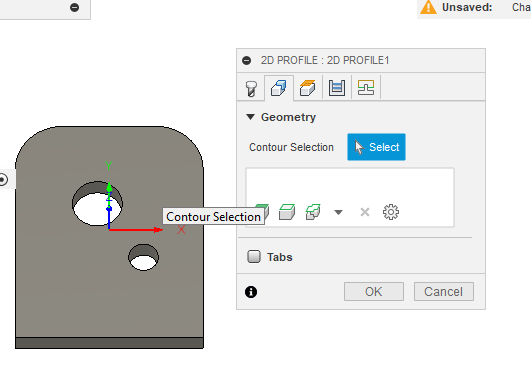Enable the Tabs checkbox

tap(254, 257)
